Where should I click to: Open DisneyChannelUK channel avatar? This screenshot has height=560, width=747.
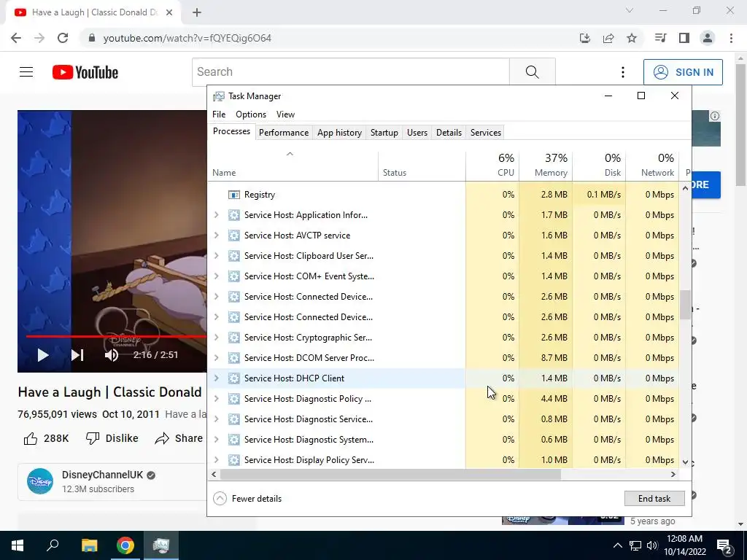(40, 481)
